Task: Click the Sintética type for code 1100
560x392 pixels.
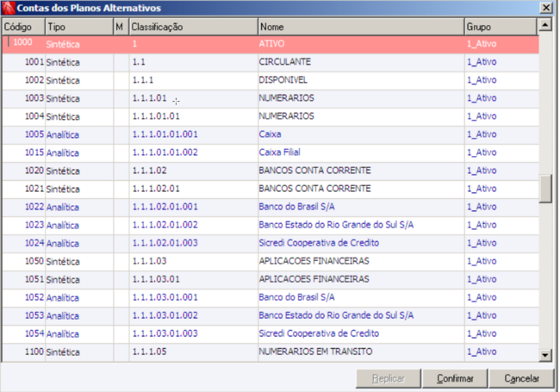Action: pyautogui.click(x=63, y=352)
